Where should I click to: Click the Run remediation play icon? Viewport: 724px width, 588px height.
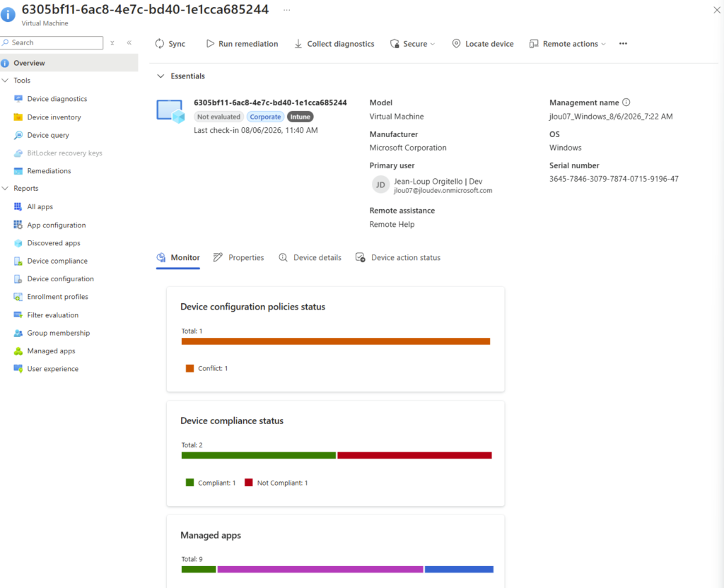coord(210,43)
